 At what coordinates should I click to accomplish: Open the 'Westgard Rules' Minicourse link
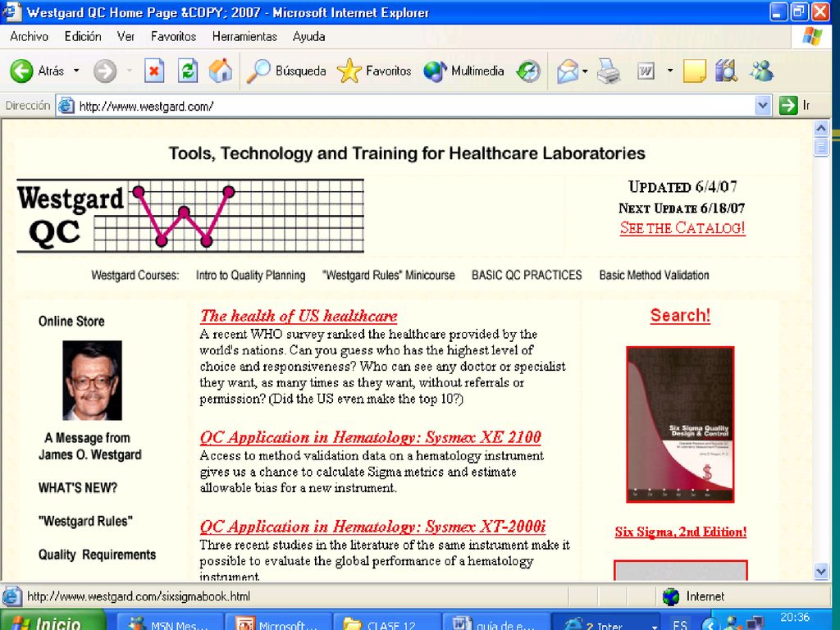click(x=388, y=276)
